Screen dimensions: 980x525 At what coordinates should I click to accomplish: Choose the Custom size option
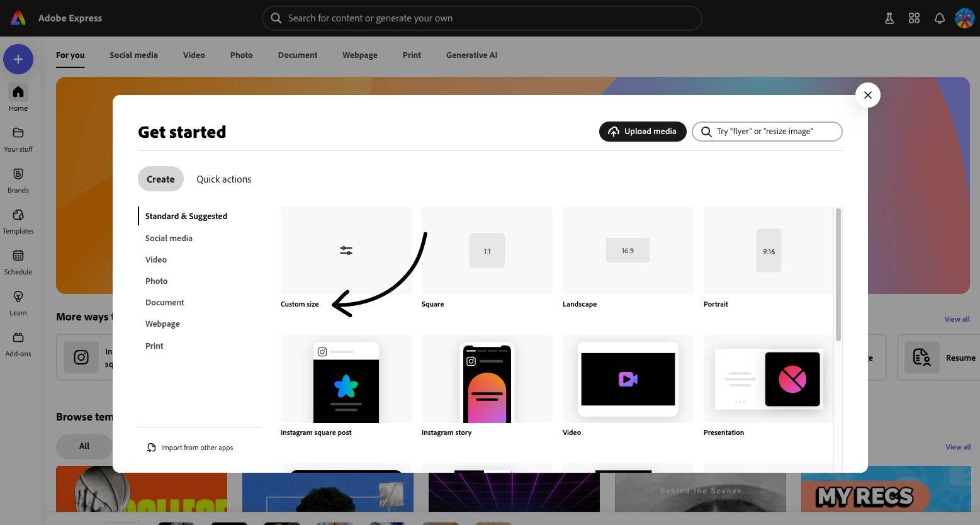coord(346,251)
